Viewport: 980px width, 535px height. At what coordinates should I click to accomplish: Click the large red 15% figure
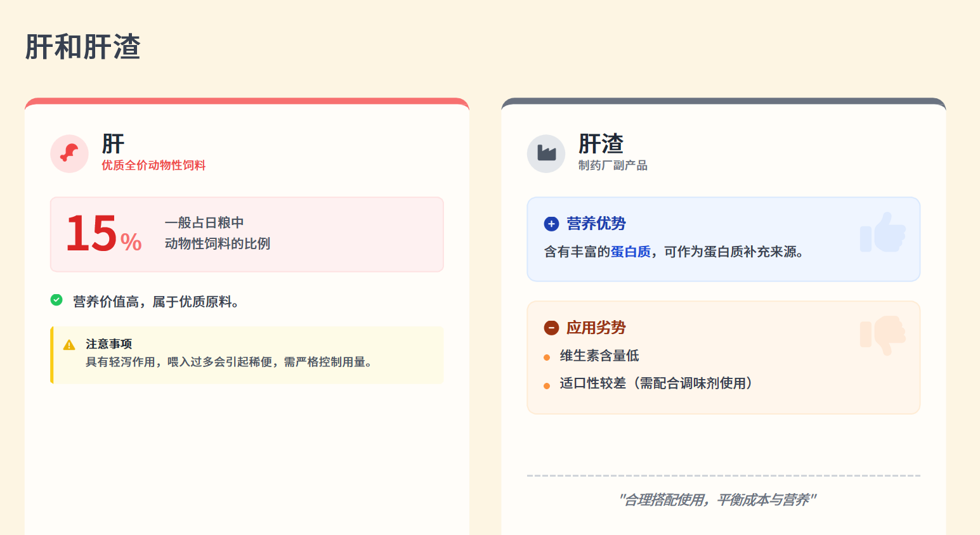[103, 234]
